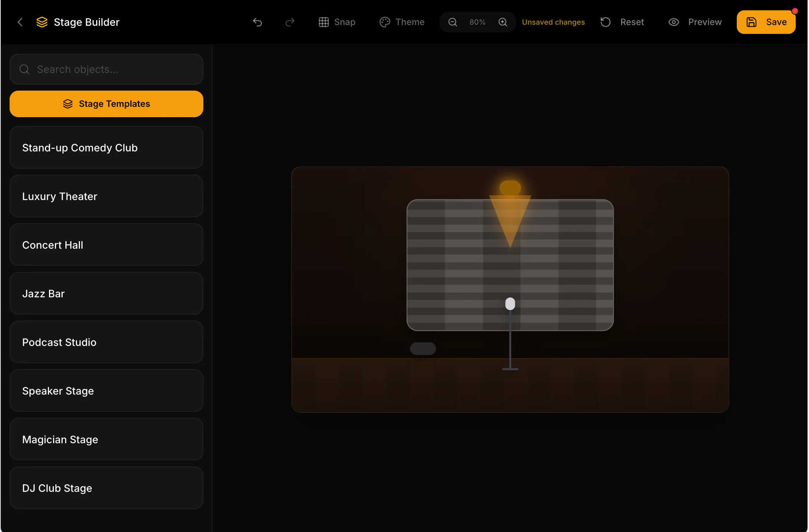Image resolution: width=809 pixels, height=532 pixels.
Task: Focus the Search objects field
Action: [x=106, y=69]
